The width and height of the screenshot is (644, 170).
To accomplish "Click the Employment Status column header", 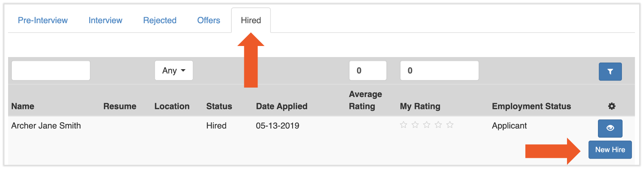I will [531, 106].
